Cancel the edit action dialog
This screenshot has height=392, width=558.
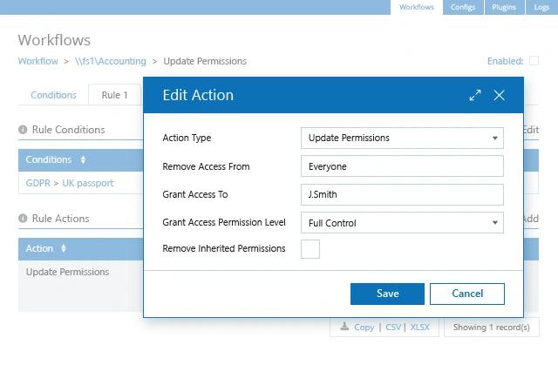467,294
